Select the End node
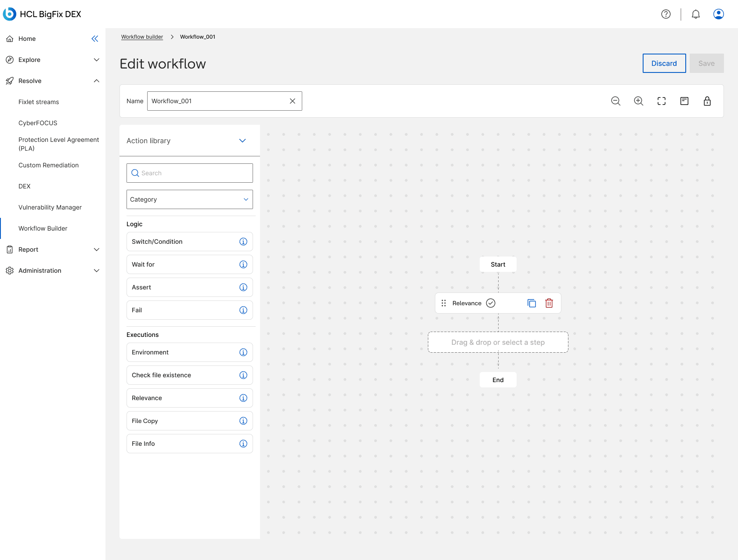The image size is (738, 560). pyautogui.click(x=498, y=380)
